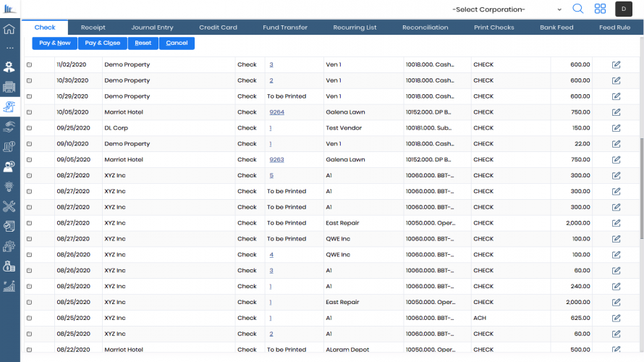Open the building sidebar icon
Screen dimensions: 644x362
click(9, 87)
